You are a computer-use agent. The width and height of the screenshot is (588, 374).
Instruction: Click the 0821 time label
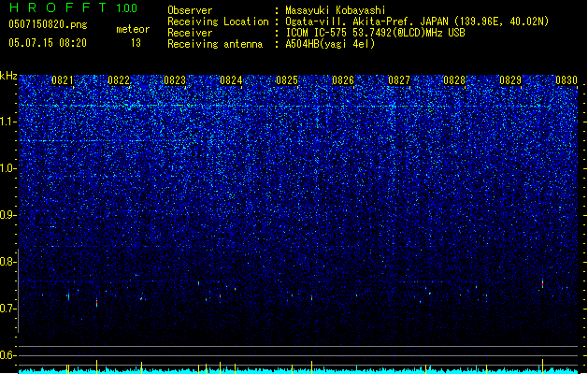pos(63,80)
